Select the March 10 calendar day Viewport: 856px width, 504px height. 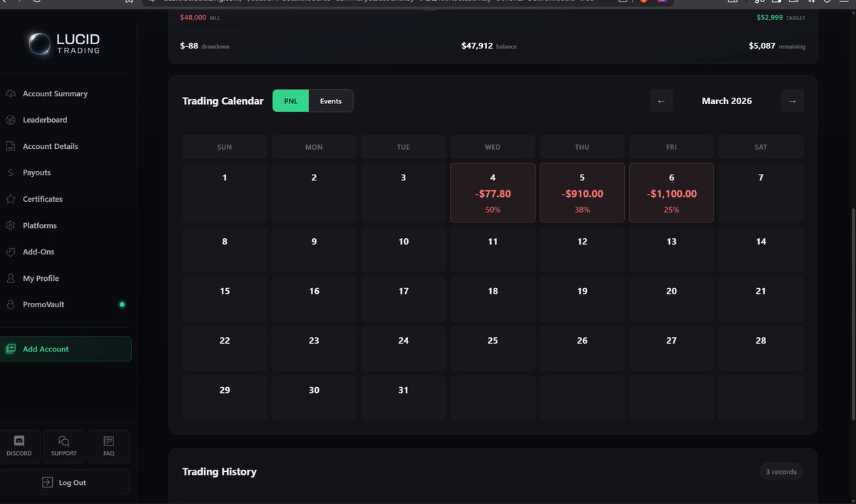[x=404, y=250]
